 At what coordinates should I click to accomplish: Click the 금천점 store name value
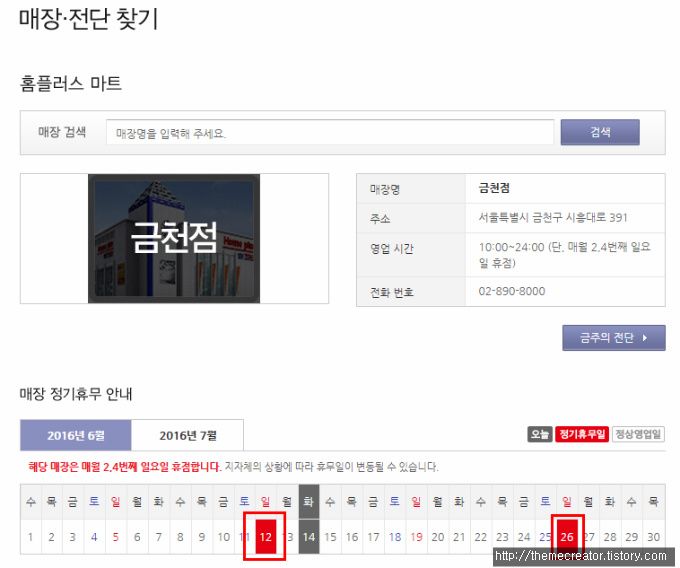(494, 188)
